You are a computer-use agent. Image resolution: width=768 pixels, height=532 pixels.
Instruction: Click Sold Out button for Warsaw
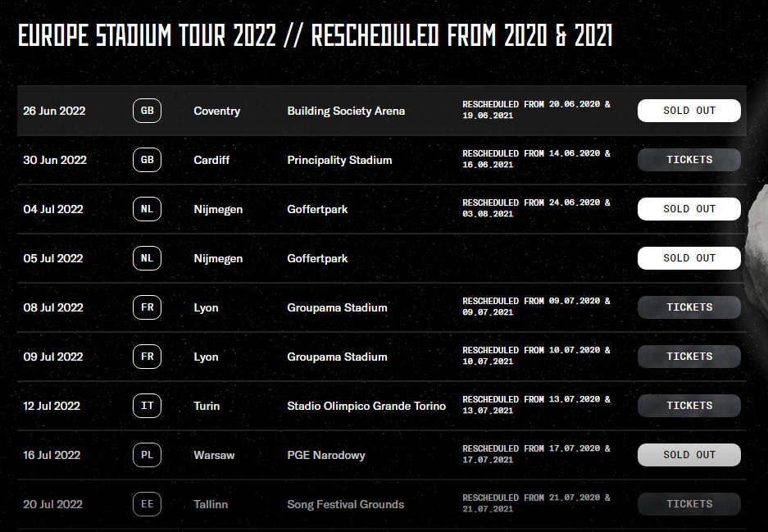[x=689, y=455]
